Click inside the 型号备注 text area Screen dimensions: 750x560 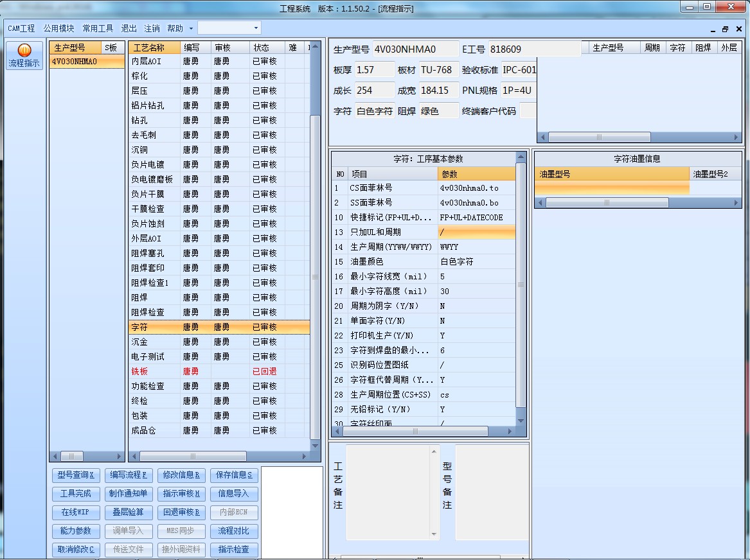(492, 492)
